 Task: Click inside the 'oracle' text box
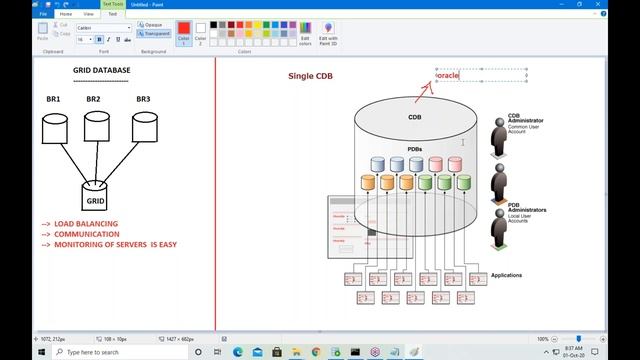(482, 76)
